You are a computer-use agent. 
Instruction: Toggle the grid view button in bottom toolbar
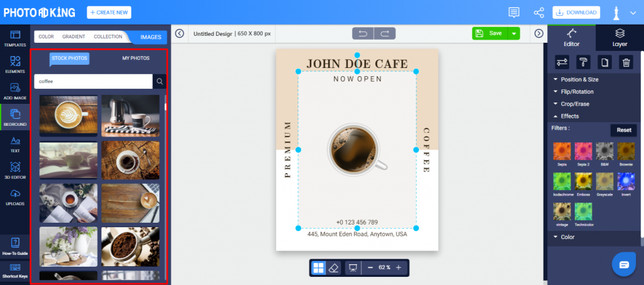(x=318, y=268)
